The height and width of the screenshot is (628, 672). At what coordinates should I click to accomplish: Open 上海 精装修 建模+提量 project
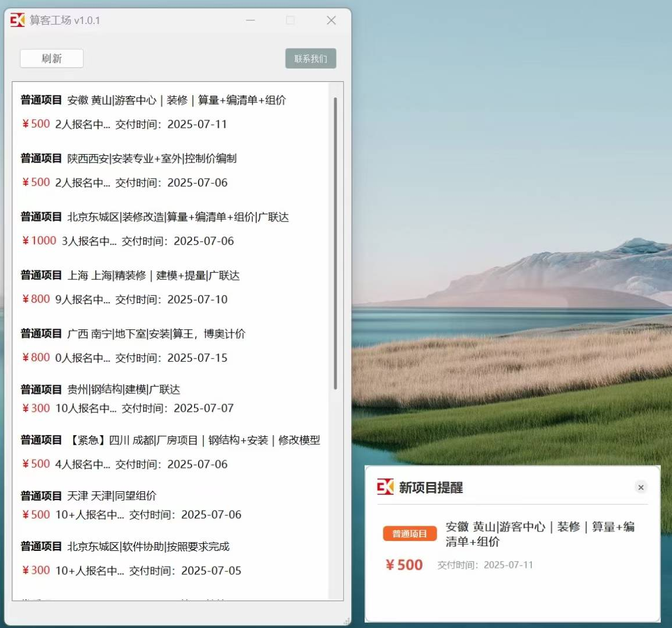point(153,276)
